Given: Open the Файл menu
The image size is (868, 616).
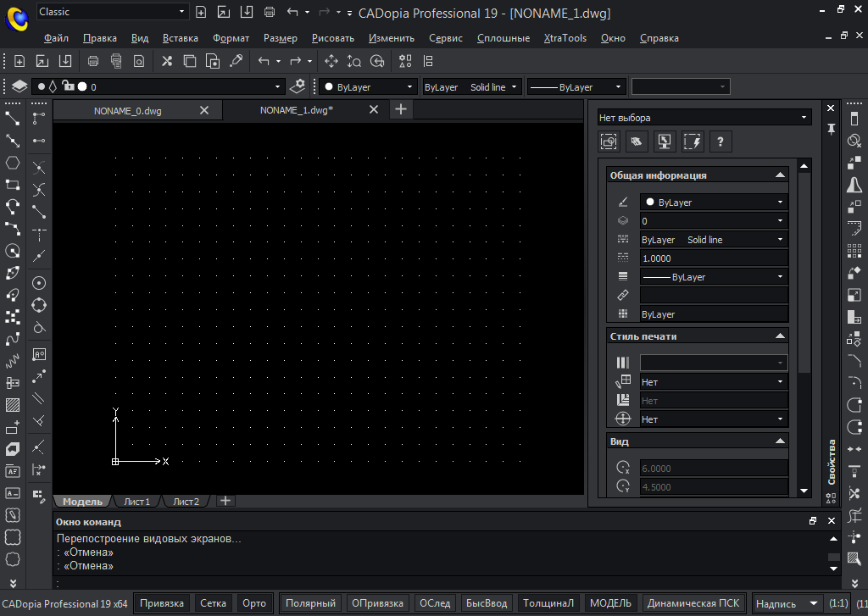Looking at the screenshot, I should tap(56, 38).
